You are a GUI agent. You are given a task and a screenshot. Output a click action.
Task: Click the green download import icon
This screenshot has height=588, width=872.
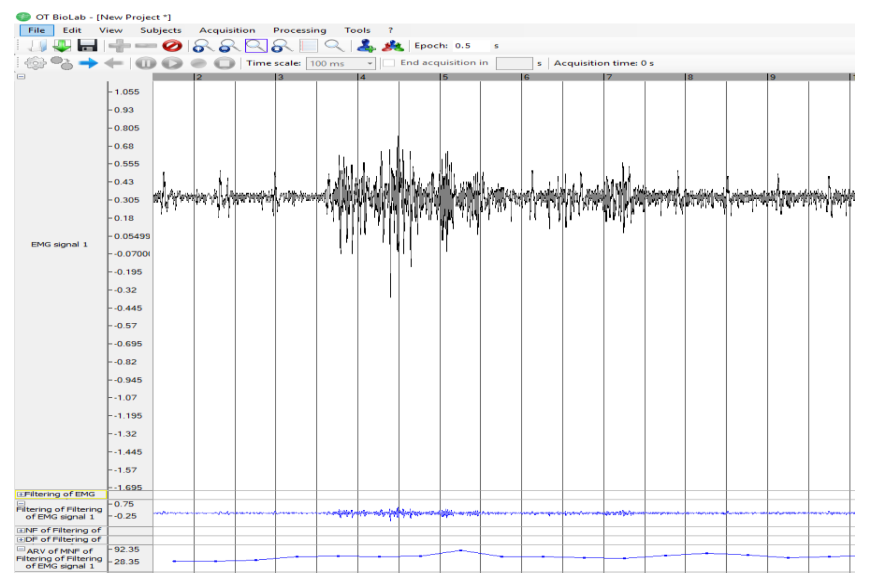(x=62, y=46)
